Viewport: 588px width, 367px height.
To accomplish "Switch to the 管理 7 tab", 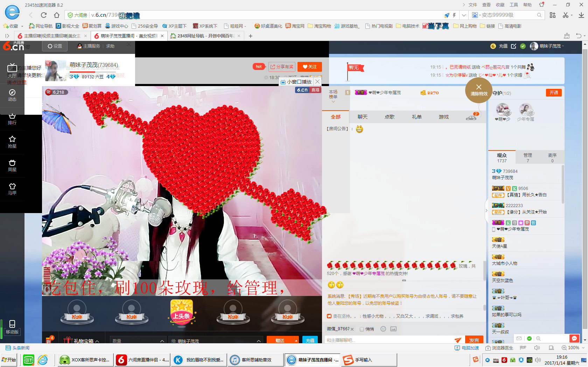I will pos(527,158).
